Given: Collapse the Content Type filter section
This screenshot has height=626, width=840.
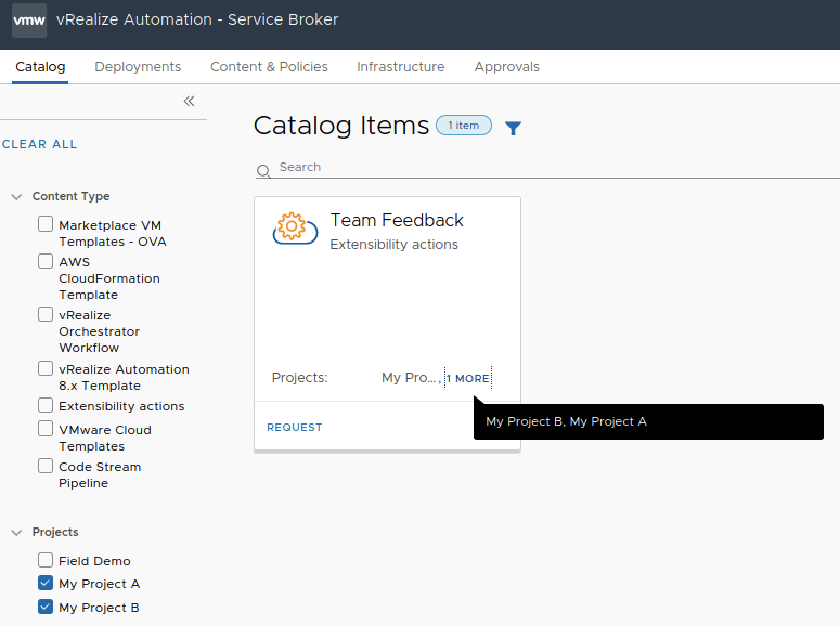Looking at the screenshot, I should [x=17, y=197].
